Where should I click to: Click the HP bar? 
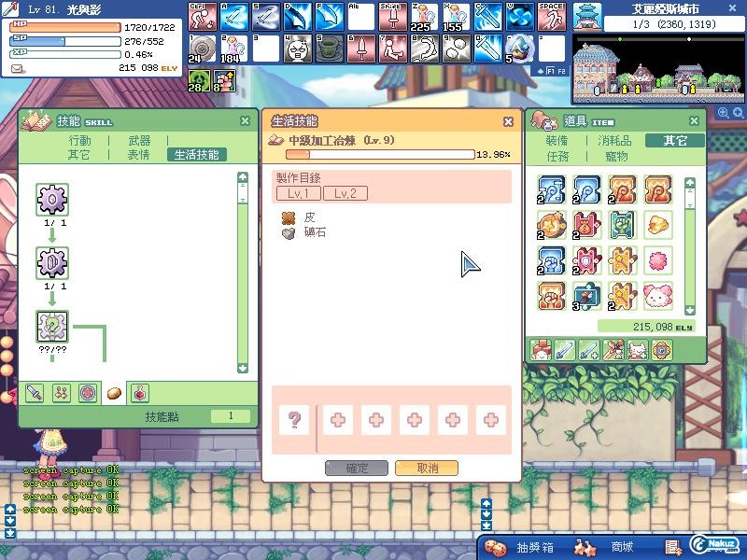click(x=65, y=27)
